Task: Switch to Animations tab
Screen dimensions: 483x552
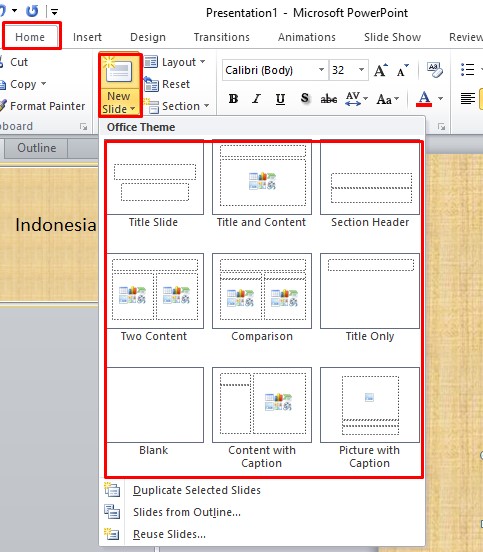Action: click(307, 37)
